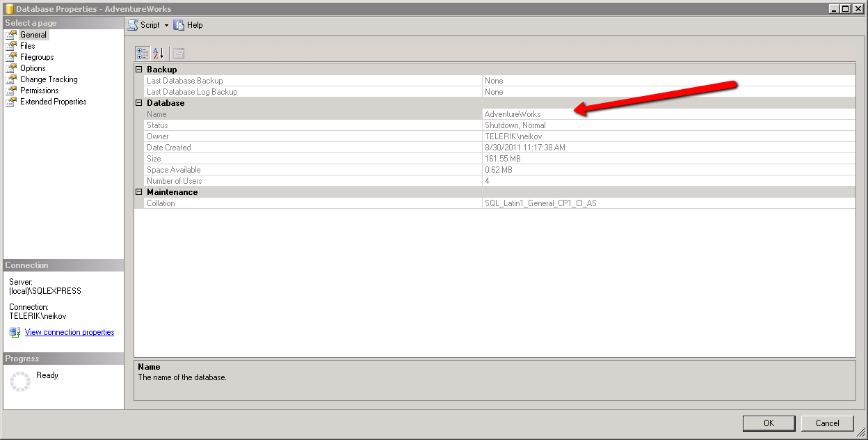Click the Filegroups page icon
This screenshot has width=868, height=440.
click(10, 57)
